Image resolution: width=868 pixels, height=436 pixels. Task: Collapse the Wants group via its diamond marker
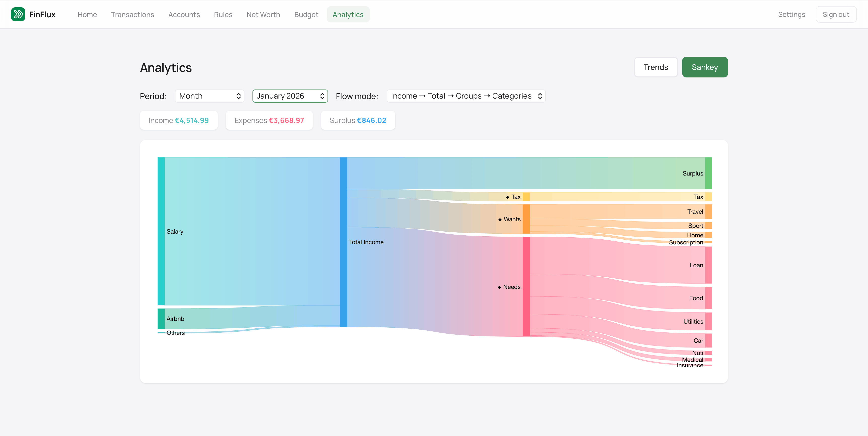pyautogui.click(x=500, y=219)
